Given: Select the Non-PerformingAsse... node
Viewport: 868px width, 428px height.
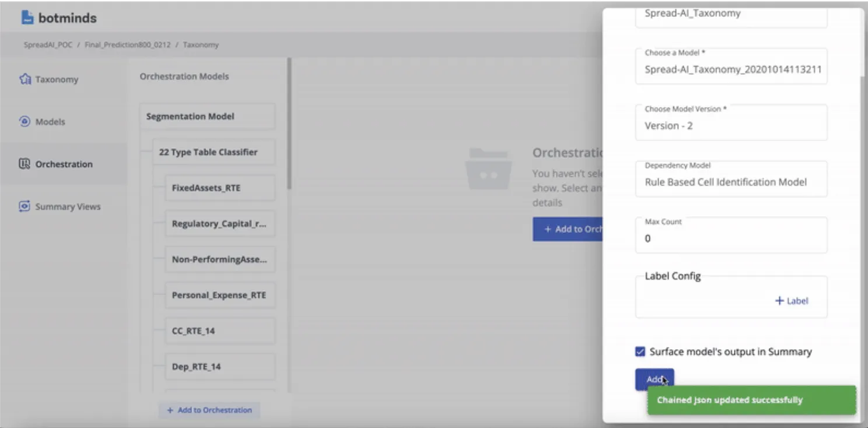Looking at the screenshot, I should (x=220, y=259).
